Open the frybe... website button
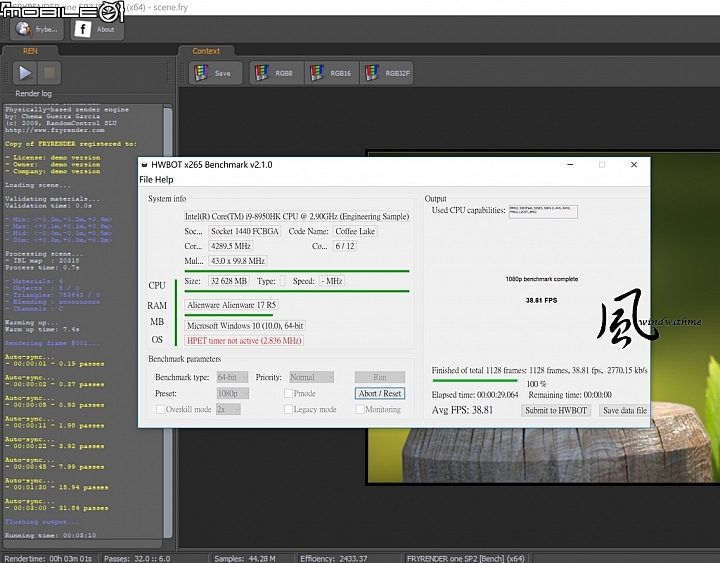This screenshot has height=563, width=720. [x=37, y=29]
